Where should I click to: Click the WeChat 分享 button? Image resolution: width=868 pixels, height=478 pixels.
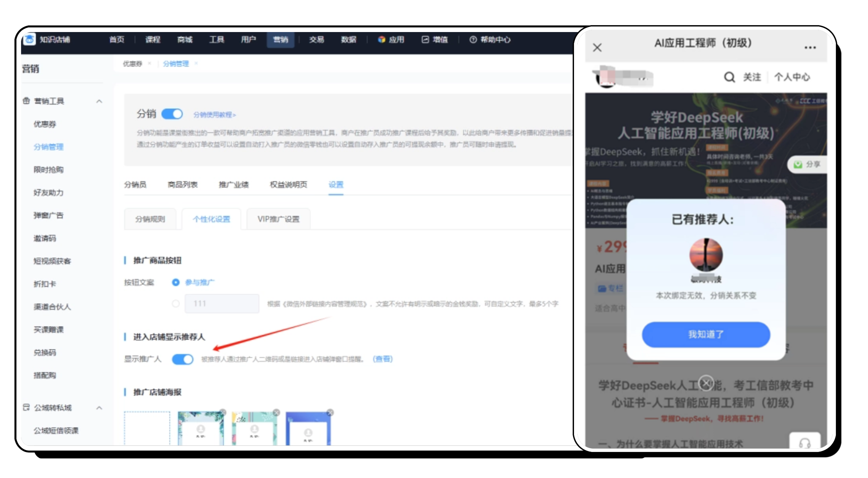807,164
